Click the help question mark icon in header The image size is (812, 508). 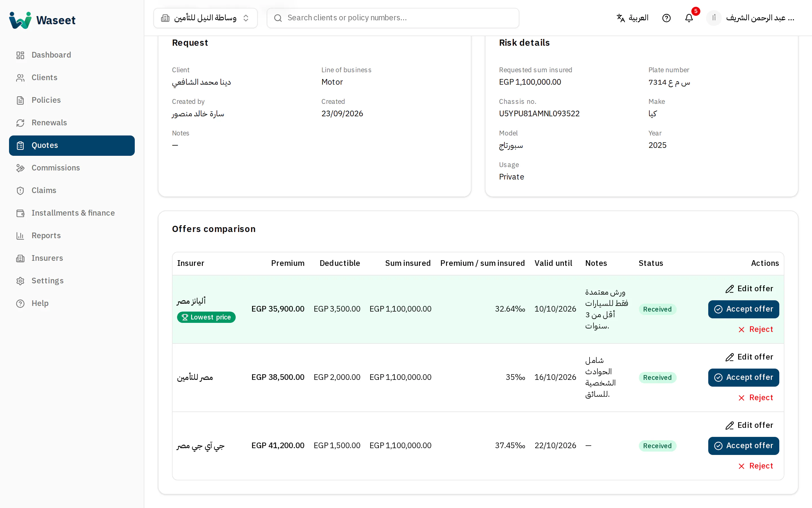tap(667, 18)
